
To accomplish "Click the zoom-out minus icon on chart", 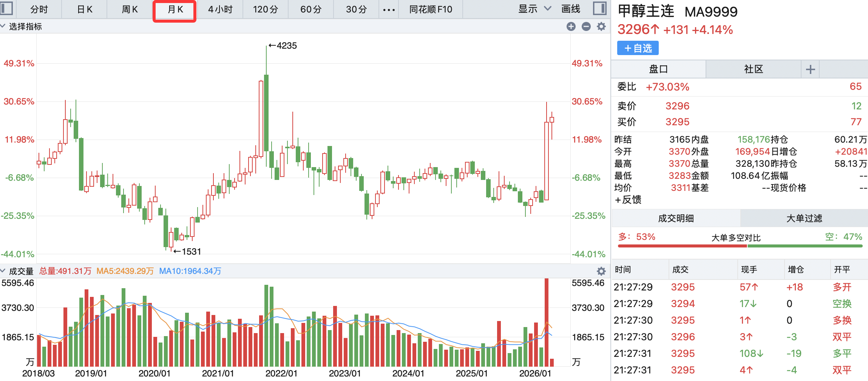I will 586,26.
